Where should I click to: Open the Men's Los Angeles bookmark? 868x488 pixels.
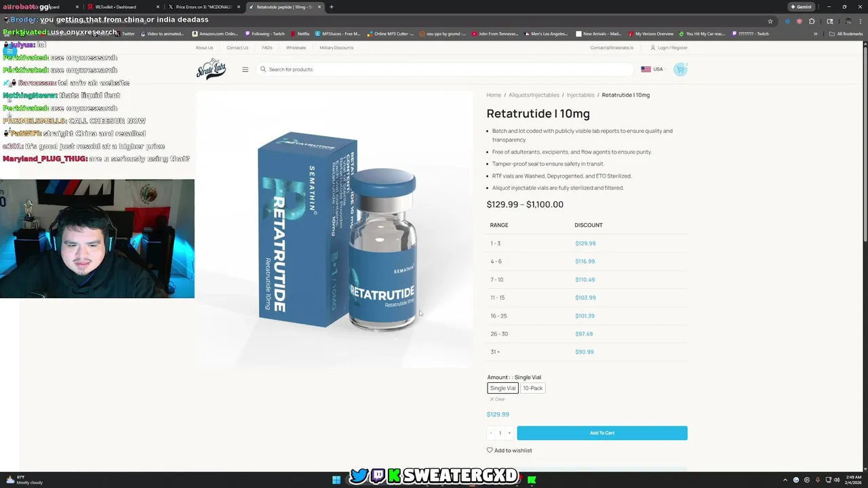click(545, 34)
